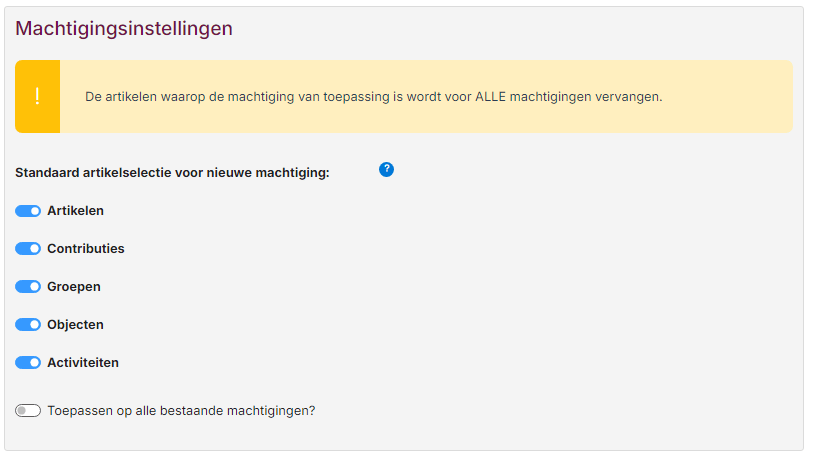This screenshot has height=458, width=814.
Task: Turn off the Contributies switch
Action: point(28,249)
